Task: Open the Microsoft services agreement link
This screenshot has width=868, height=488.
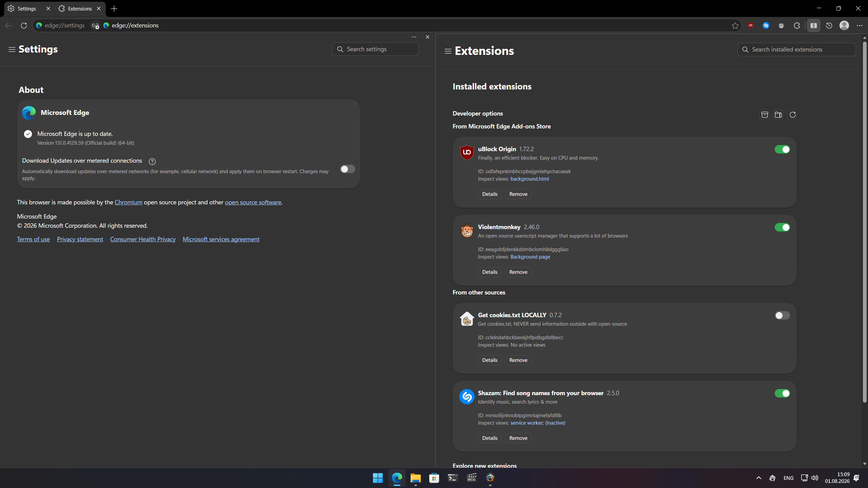Action: [x=221, y=239]
